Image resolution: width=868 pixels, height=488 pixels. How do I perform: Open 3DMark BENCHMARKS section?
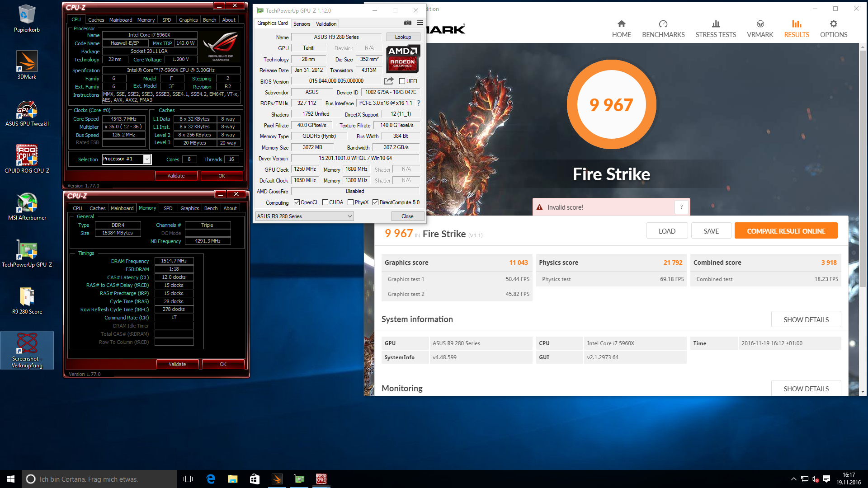663,29
